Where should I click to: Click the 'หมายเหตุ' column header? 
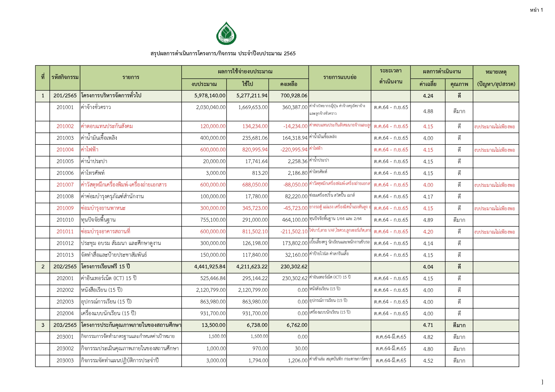[496, 78]
